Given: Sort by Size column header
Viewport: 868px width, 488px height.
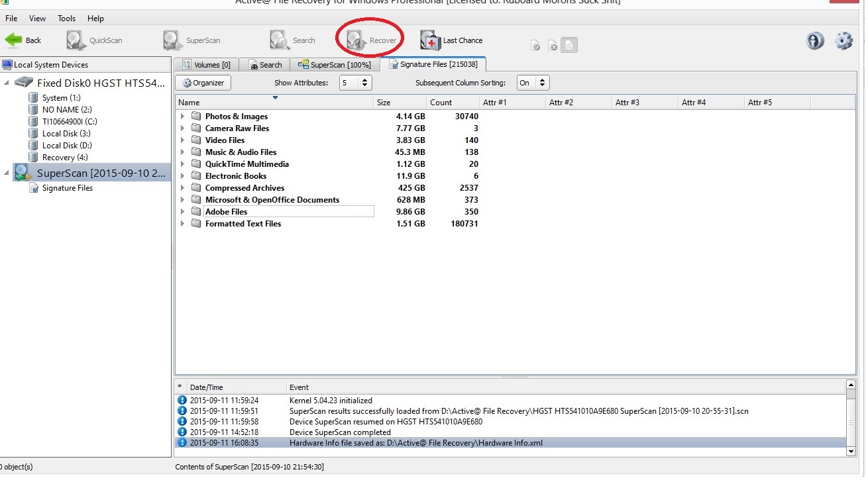Looking at the screenshot, I should [400, 103].
